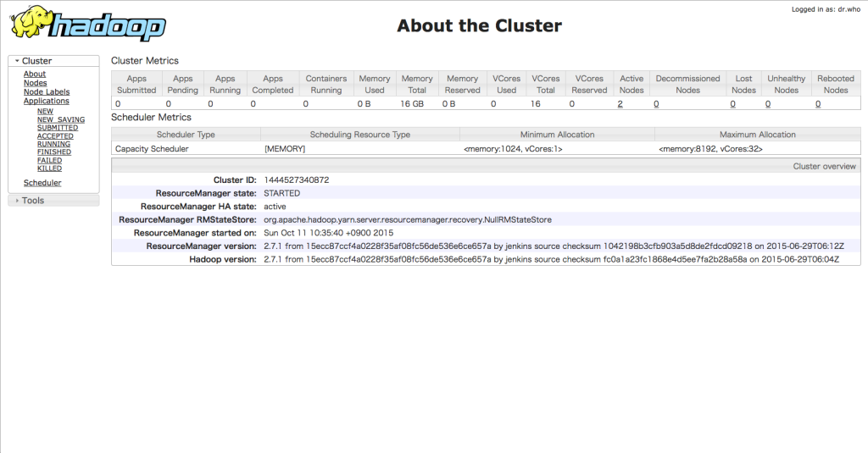Open the Scheduler page
The width and height of the screenshot is (868, 453).
click(x=42, y=183)
